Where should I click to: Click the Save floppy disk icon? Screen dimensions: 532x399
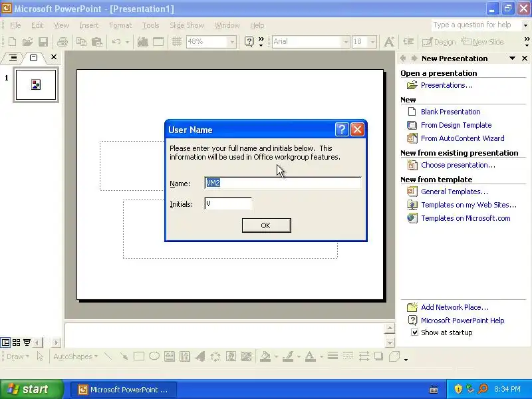43,42
